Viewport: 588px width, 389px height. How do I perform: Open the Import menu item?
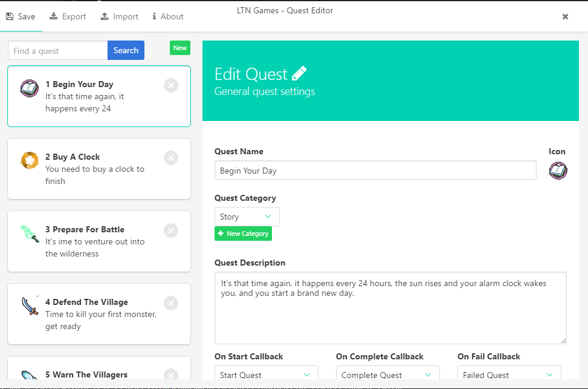[x=119, y=16]
